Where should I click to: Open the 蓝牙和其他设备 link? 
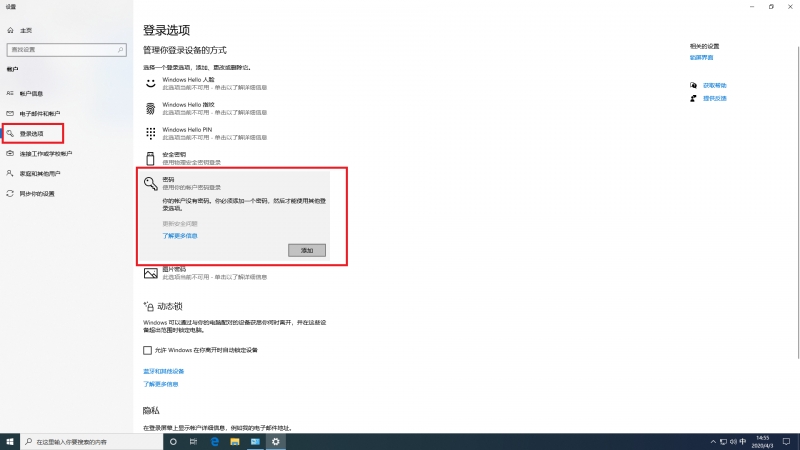coord(163,371)
